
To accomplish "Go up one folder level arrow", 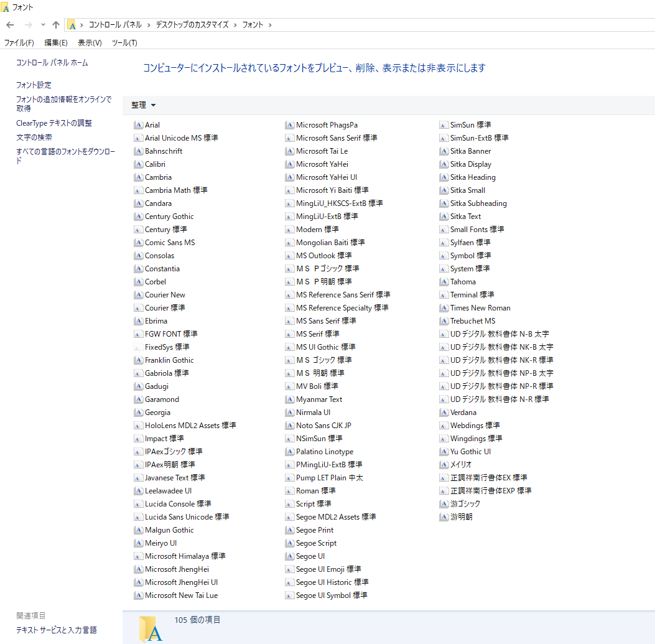I will tap(56, 25).
